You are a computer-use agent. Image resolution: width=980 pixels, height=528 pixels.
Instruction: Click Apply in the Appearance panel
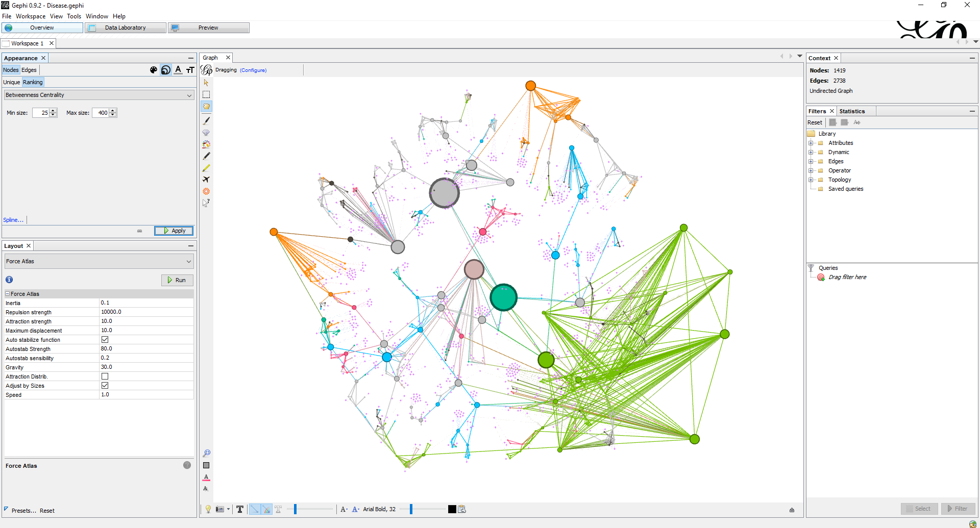(x=174, y=231)
